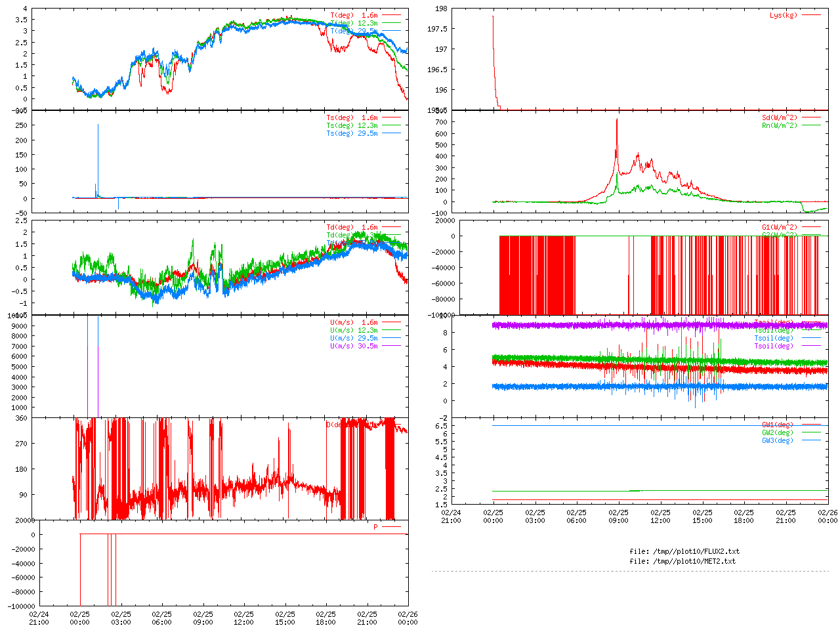The width and height of the screenshot is (840, 630).
Task: Click the 'G1(W/m^2)' legend label
Action: tap(780, 228)
